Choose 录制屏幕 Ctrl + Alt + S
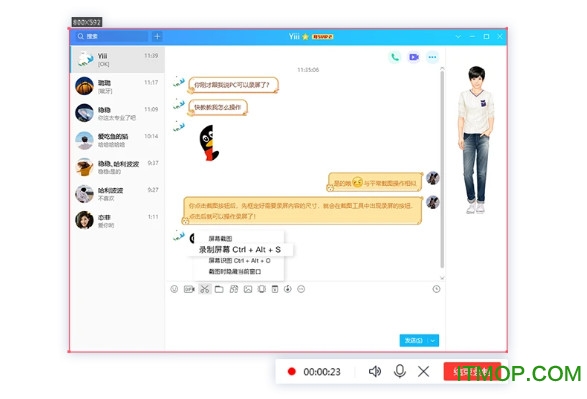587x399 pixels. [240, 250]
